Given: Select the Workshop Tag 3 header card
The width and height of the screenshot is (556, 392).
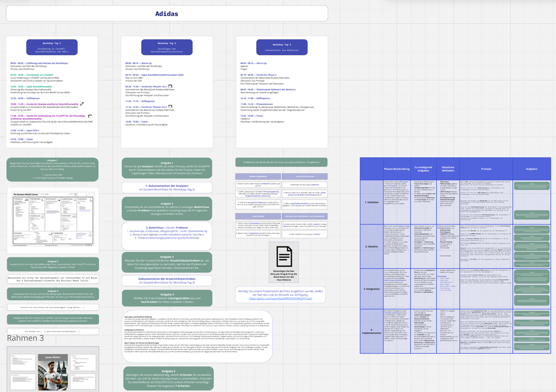Looking at the screenshot, I should pos(282,47).
